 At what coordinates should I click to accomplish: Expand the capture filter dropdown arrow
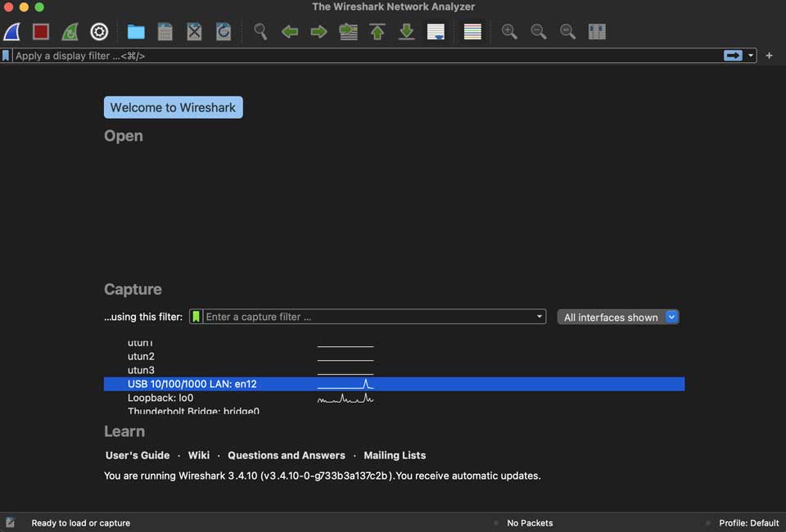539,317
